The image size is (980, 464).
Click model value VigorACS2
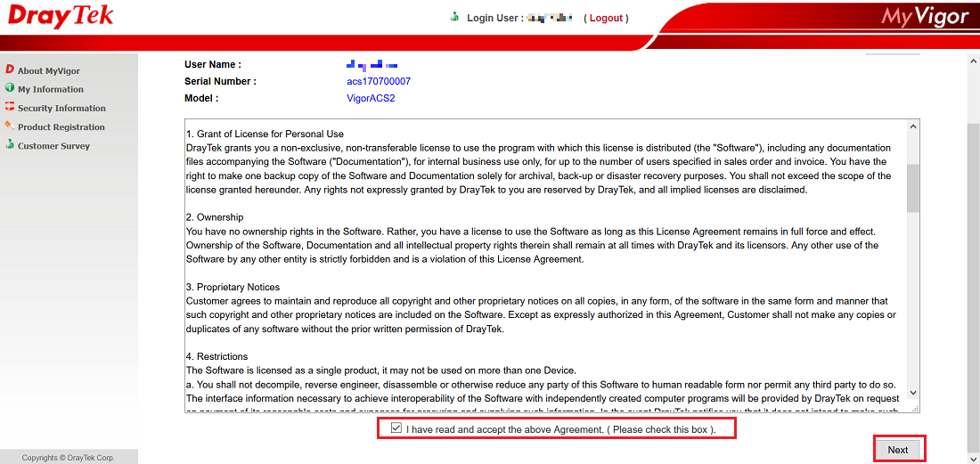pyautogui.click(x=372, y=98)
